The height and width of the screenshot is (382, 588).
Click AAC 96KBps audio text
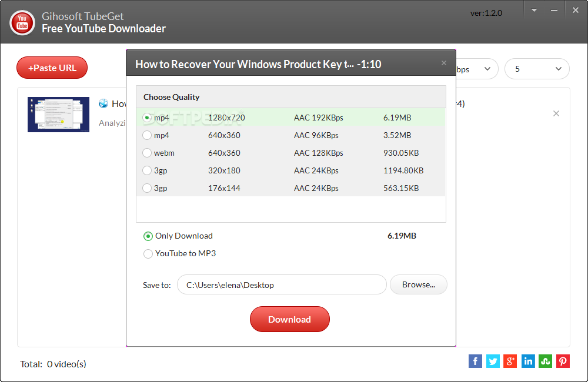(316, 135)
